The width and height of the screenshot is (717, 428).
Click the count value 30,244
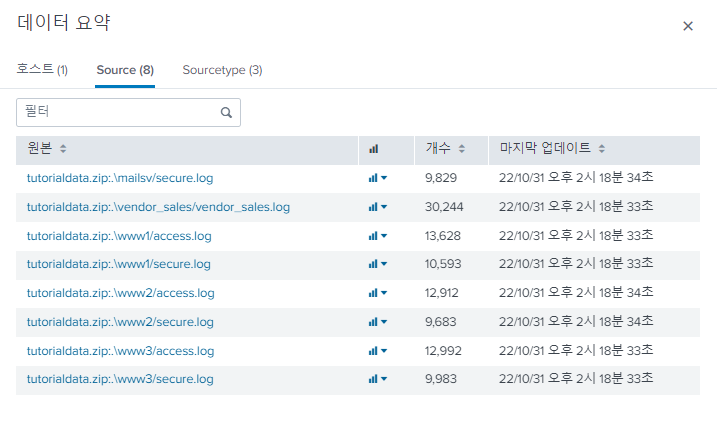point(444,207)
